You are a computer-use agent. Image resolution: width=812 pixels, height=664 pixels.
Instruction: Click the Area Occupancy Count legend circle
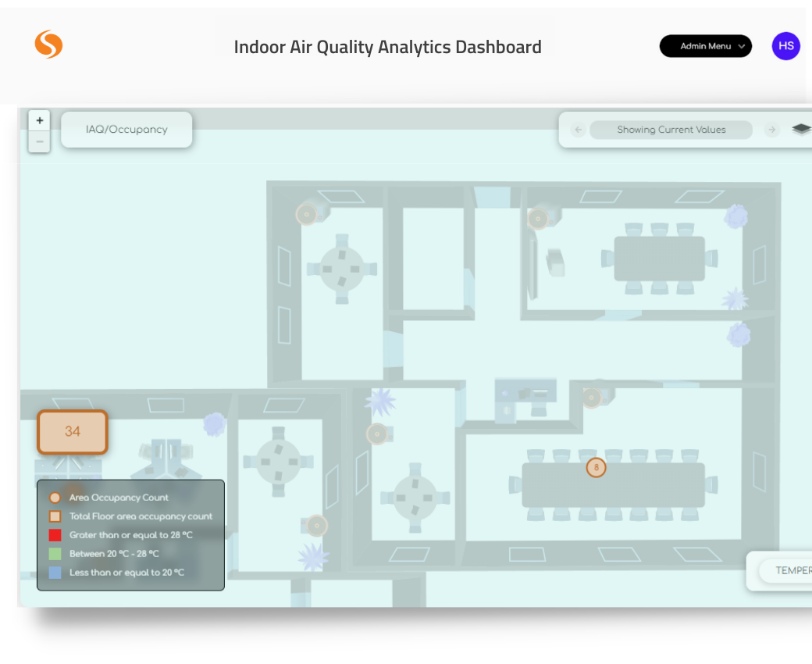click(54, 498)
